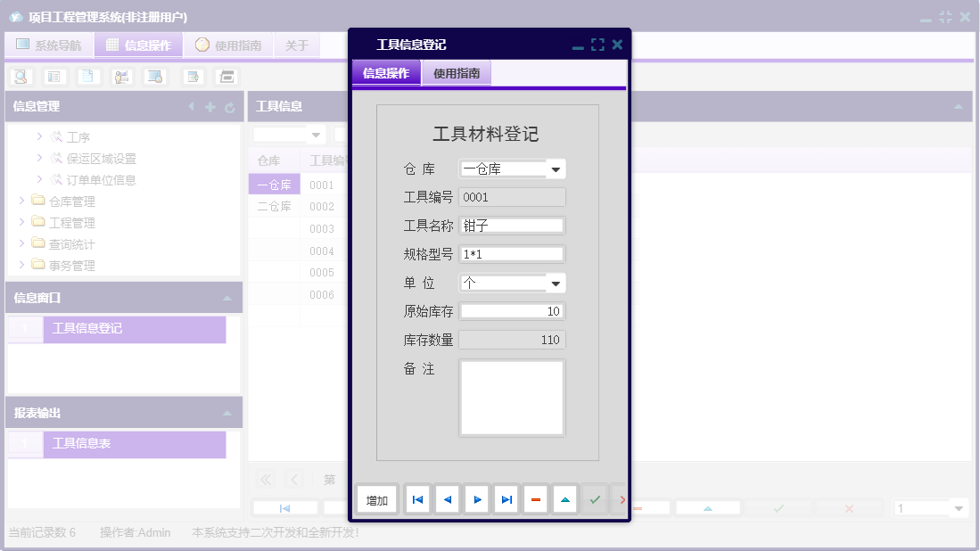Click the document icon in the toolbar
The height and width of the screenshot is (551, 980).
tap(86, 77)
